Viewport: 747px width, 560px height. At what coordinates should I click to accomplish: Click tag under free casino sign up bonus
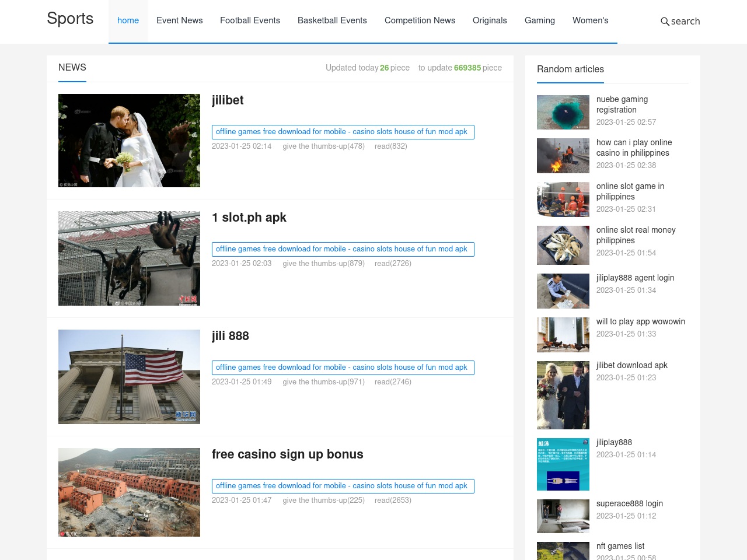click(343, 486)
